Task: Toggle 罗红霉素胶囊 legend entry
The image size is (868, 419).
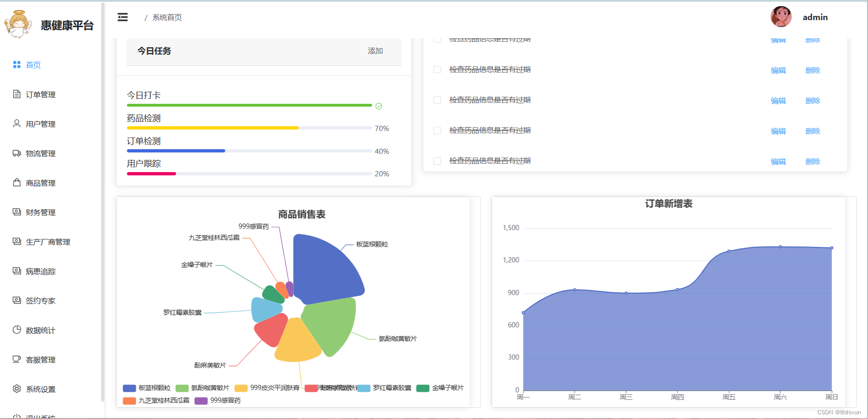Action: click(x=384, y=388)
